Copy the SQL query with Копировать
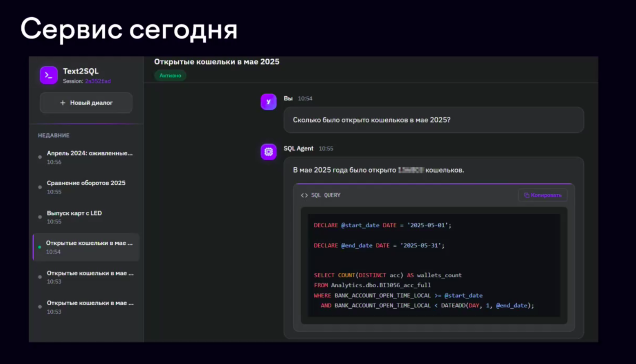This screenshot has width=636, height=364. coord(542,195)
